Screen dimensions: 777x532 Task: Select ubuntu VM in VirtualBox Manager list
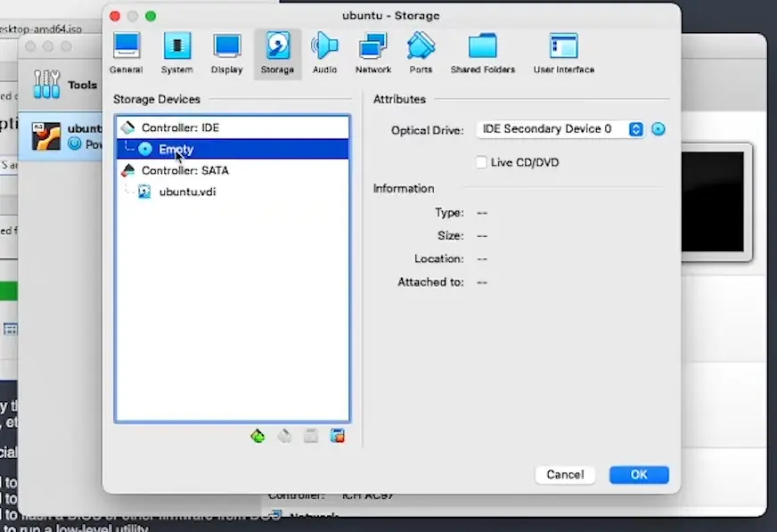pyautogui.click(x=61, y=136)
